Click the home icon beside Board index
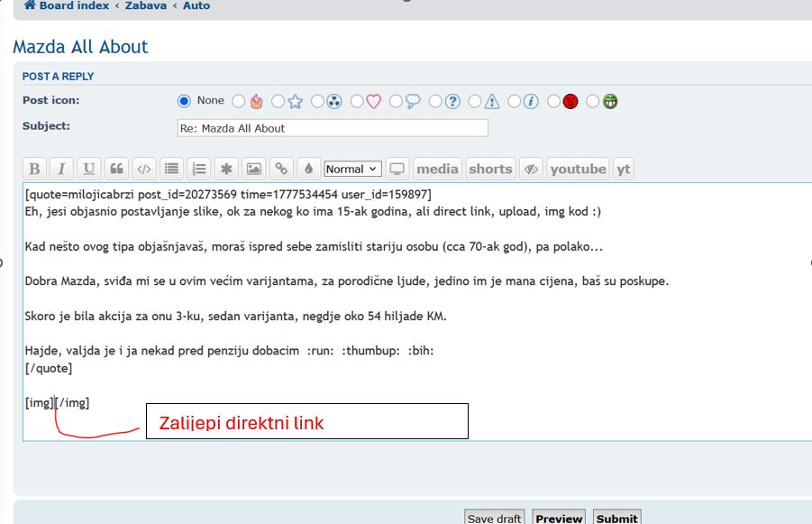The height and width of the screenshot is (524, 812). coord(30,5)
